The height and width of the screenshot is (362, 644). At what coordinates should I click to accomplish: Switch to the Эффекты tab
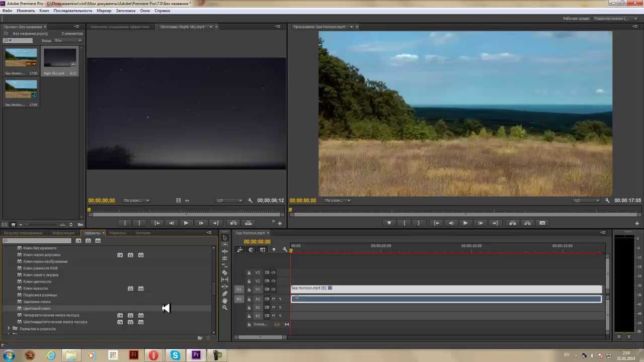click(92, 233)
